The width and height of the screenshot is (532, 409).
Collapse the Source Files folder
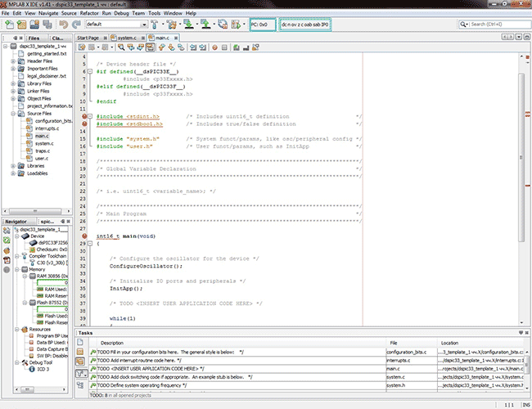[x=13, y=114]
